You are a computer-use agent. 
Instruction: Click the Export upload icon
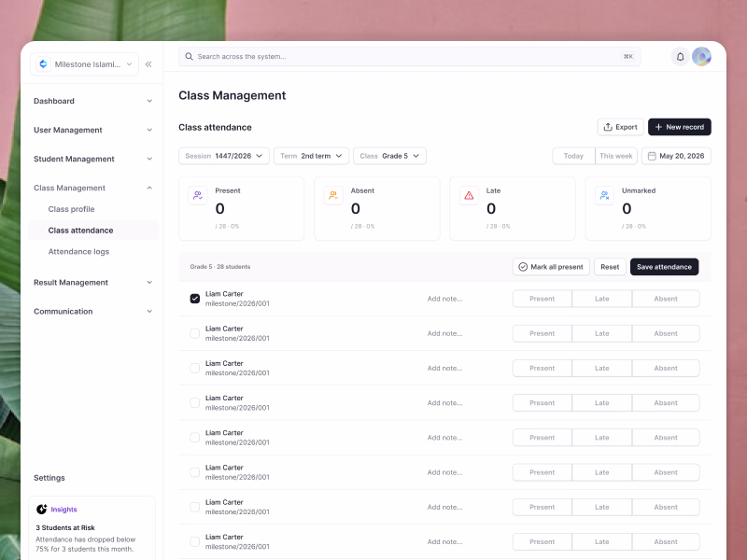coord(608,127)
